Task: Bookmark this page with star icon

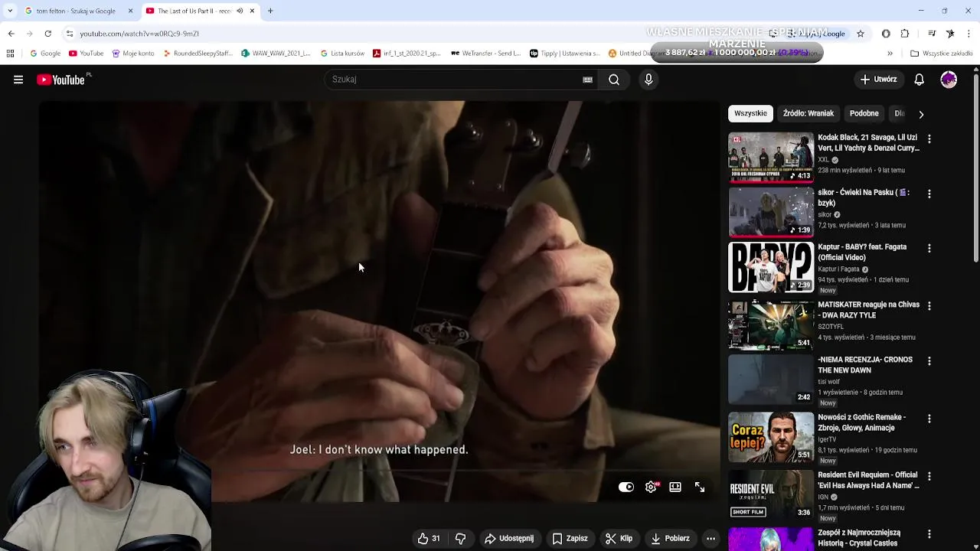Action: click(x=861, y=34)
